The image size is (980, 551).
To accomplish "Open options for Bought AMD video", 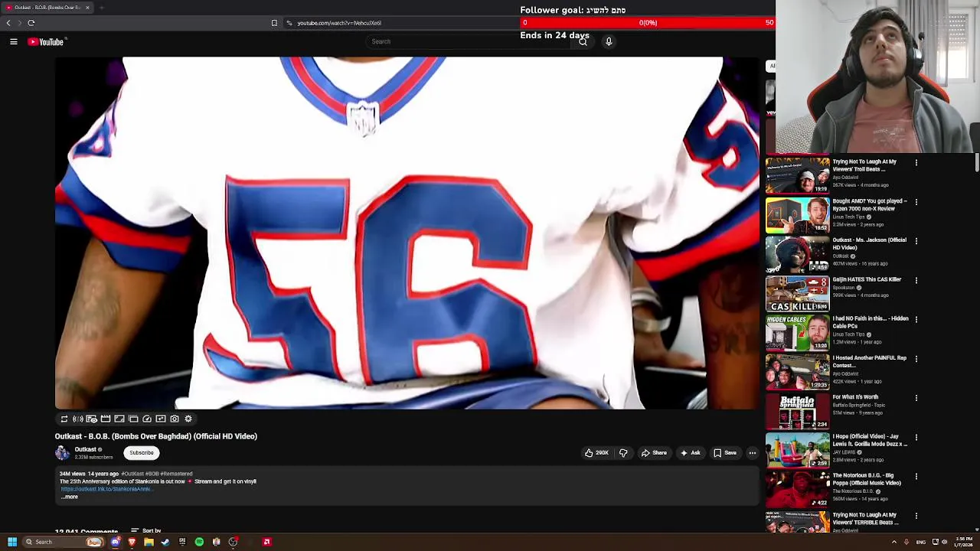I will click(916, 202).
